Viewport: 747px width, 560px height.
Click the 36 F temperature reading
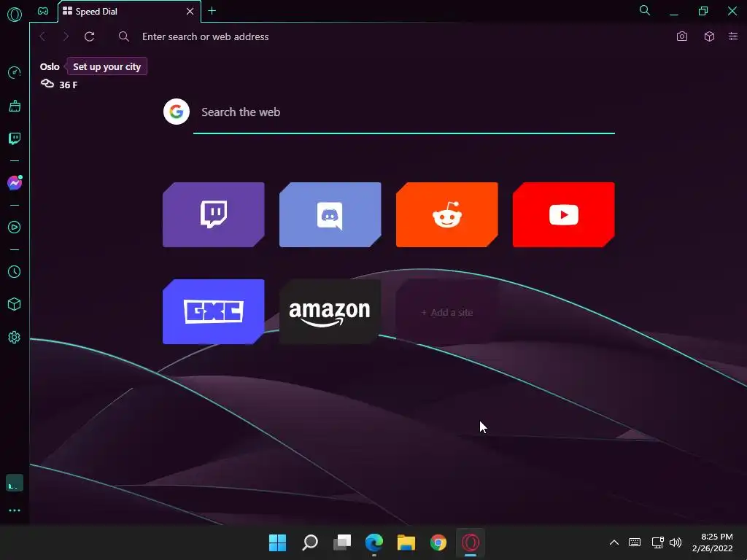pyautogui.click(x=68, y=85)
